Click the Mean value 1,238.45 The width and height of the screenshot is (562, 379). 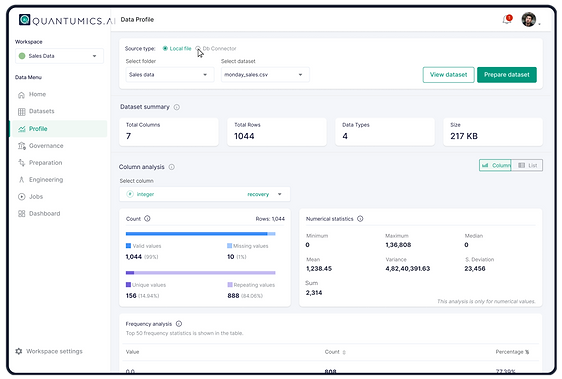point(319,269)
